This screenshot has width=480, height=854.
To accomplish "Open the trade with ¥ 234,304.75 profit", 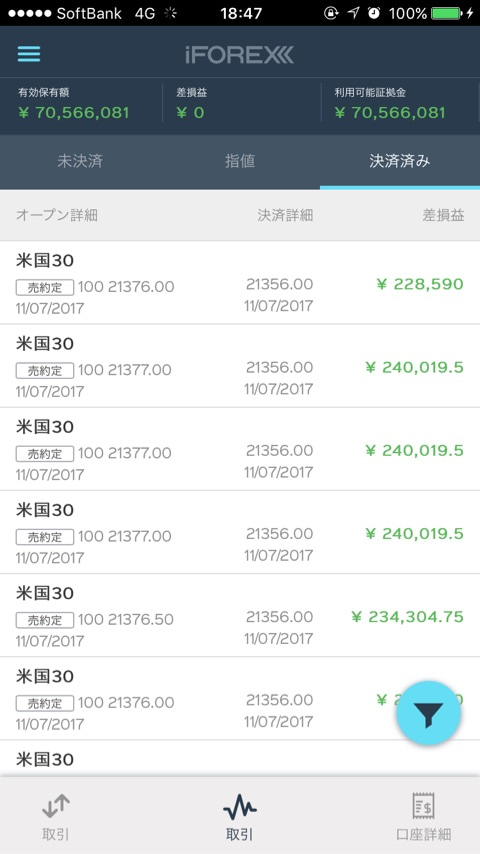I will click(x=240, y=615).
